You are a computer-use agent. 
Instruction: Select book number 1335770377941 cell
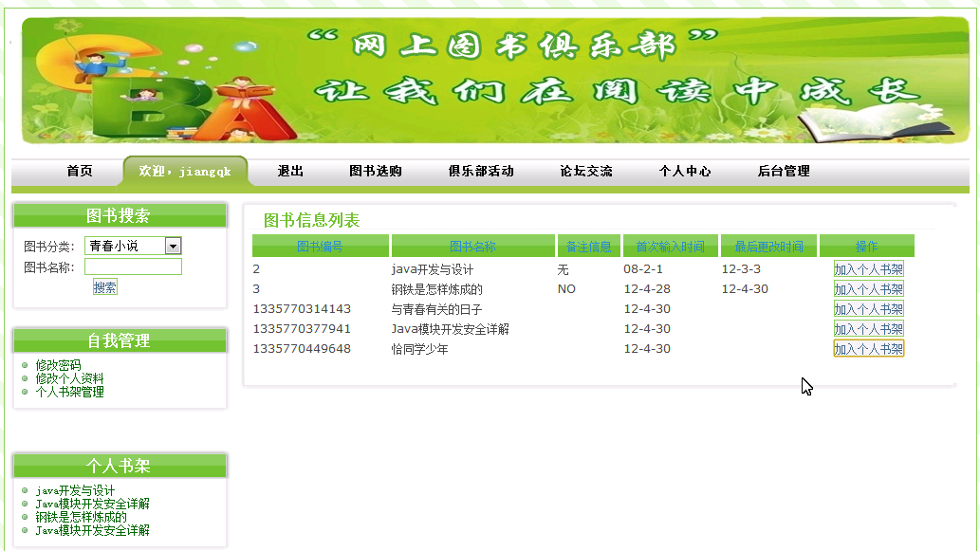click(302, 329)
